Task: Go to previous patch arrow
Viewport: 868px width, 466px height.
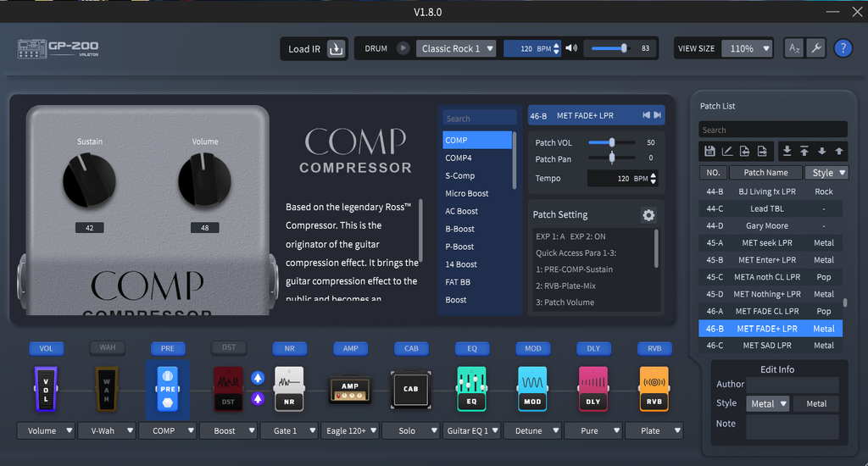Action: point(646,115)
